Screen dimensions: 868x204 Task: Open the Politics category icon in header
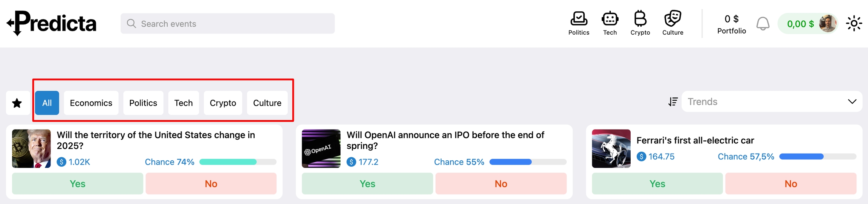pos(579,19)
